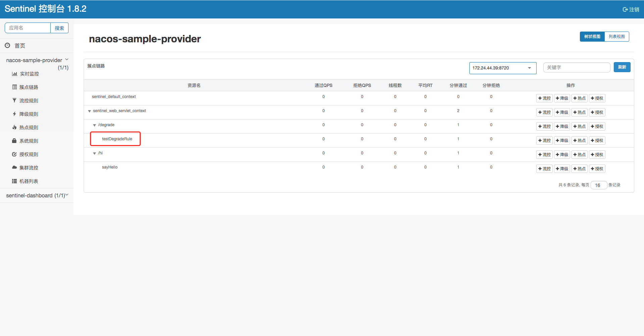Add 热点 rule for testDegradeRule
This screenshot has height=336, width=644.
coord(579,141)
